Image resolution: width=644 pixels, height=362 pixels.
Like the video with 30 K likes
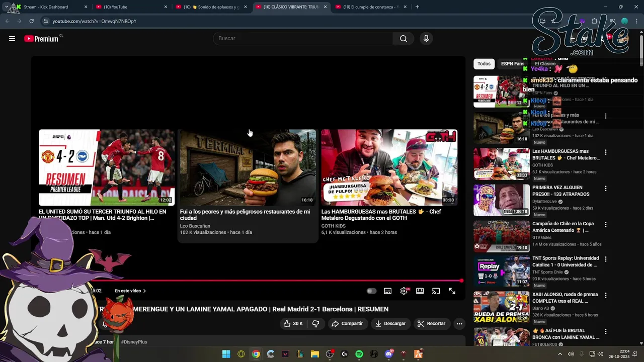pos(293,324)
